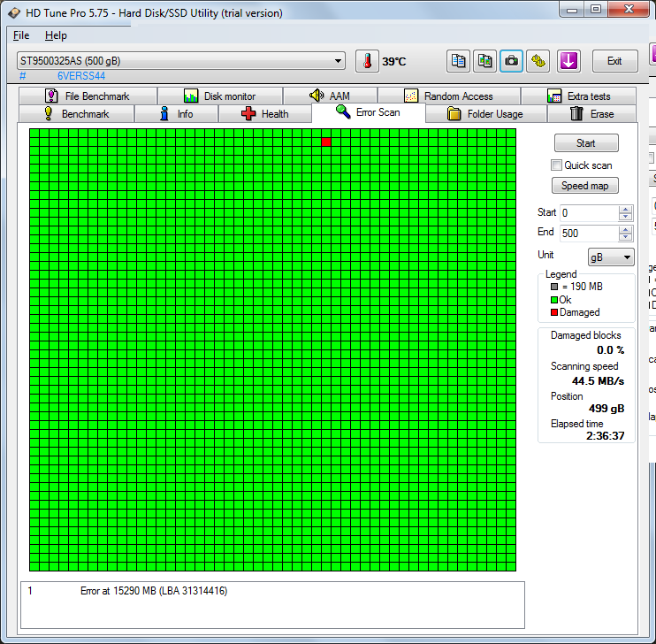Open the Info tab
Screen dimensions: 656x644
(176, 114)
